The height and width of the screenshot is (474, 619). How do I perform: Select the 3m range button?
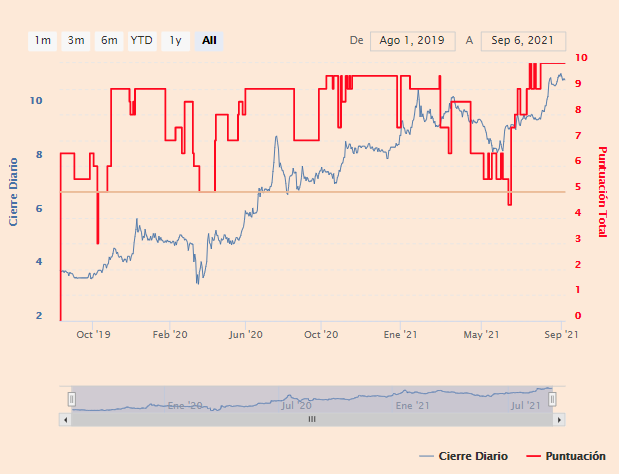(x=76, y=41)
